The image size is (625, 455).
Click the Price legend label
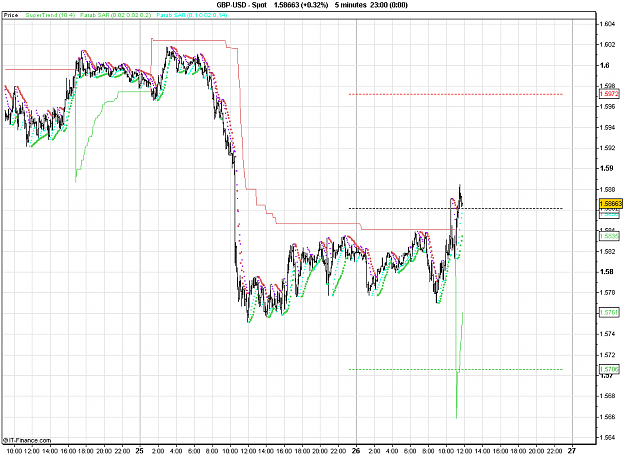click(x=11, y=15)
